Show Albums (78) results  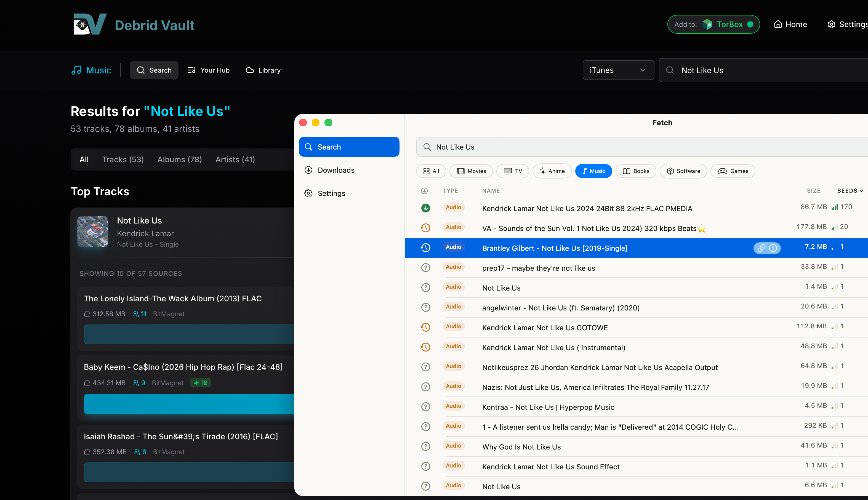tap(180, 159)
